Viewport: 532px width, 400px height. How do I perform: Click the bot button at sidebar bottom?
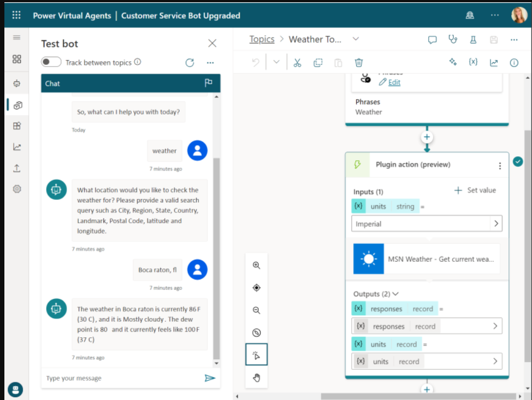coord(15,390)
